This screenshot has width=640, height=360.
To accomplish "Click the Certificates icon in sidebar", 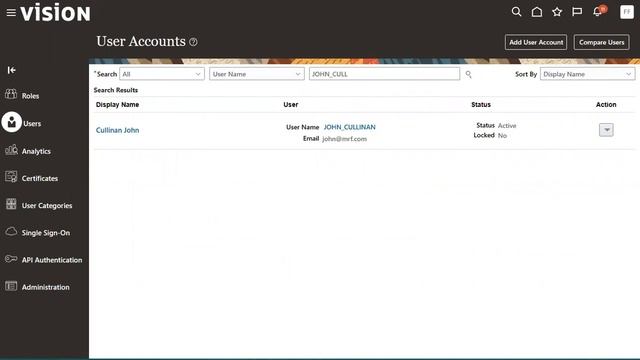I will 11,177.
